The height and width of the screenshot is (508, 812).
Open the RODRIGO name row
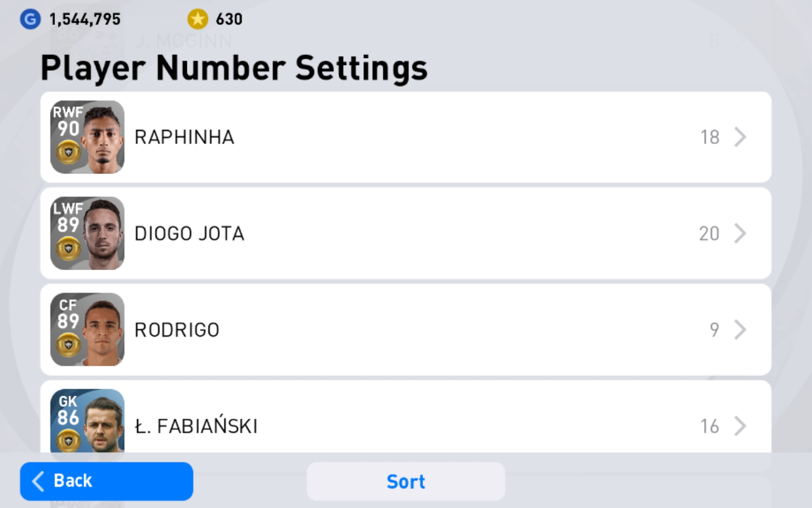(177, 330)
